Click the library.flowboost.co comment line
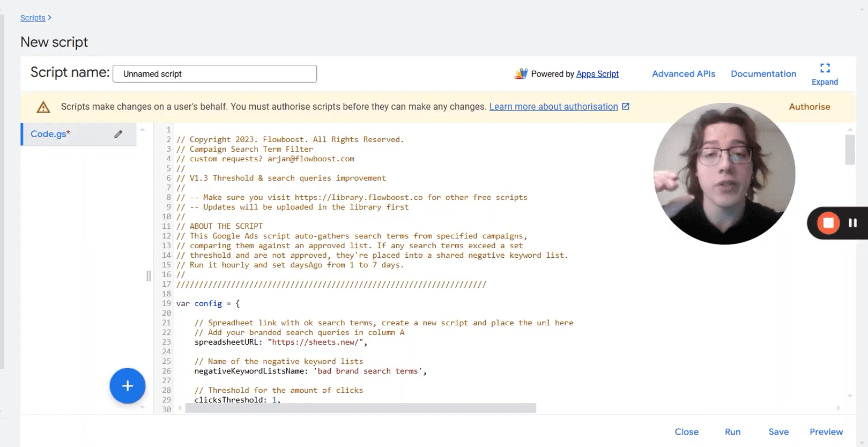The width and height of the screenshot is (868, 447). point(352,197)
